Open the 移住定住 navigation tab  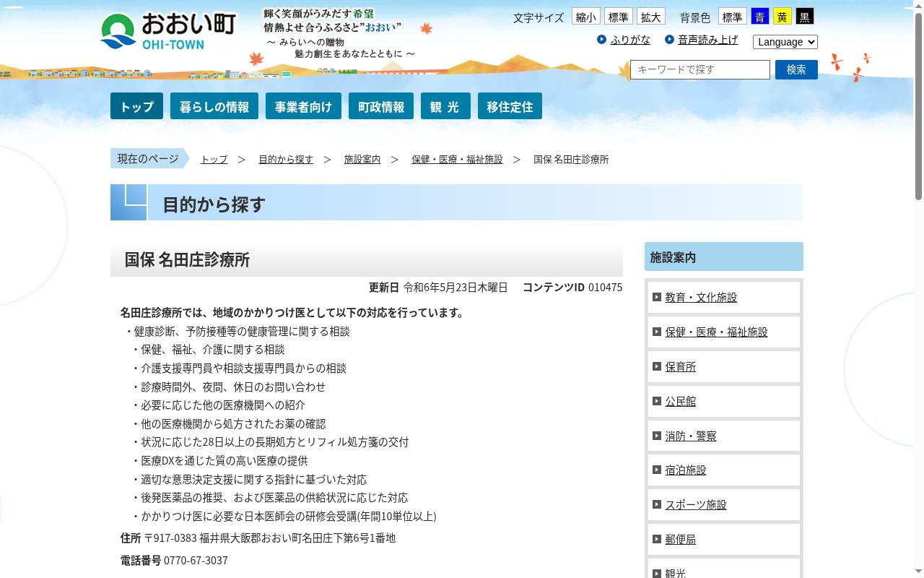[510, 106]
